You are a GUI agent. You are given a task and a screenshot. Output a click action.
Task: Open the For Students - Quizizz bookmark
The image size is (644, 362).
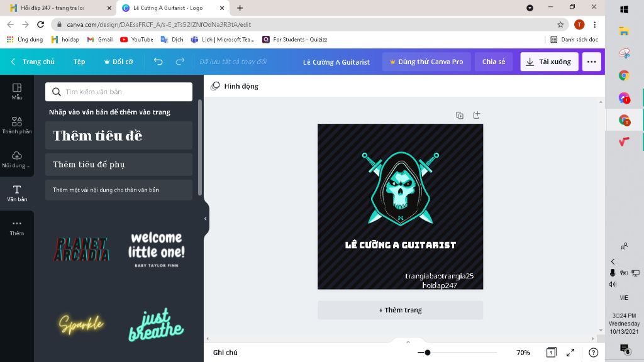295,40
